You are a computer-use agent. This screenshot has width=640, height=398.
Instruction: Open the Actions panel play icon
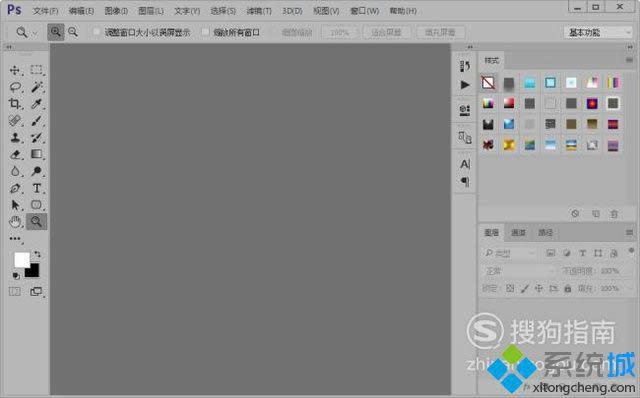tap(464, 85)
